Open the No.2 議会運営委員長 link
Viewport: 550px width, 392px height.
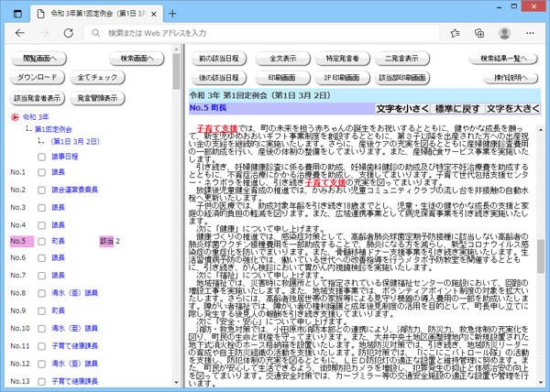tap(75, 190)
